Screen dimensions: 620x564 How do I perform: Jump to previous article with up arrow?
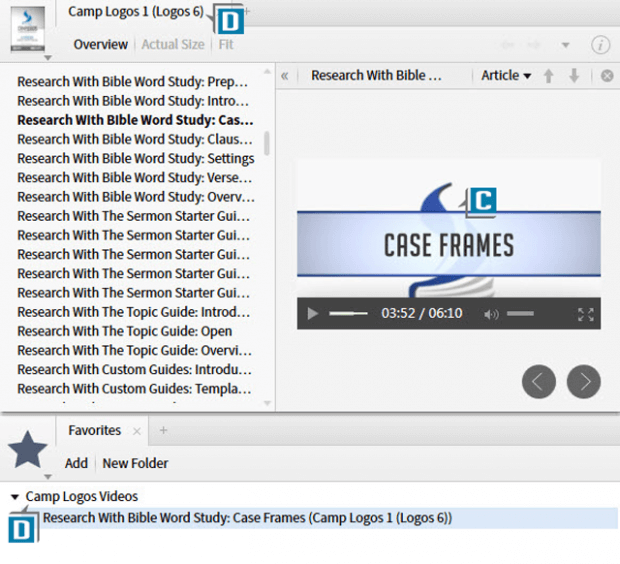tap(548, 76)
